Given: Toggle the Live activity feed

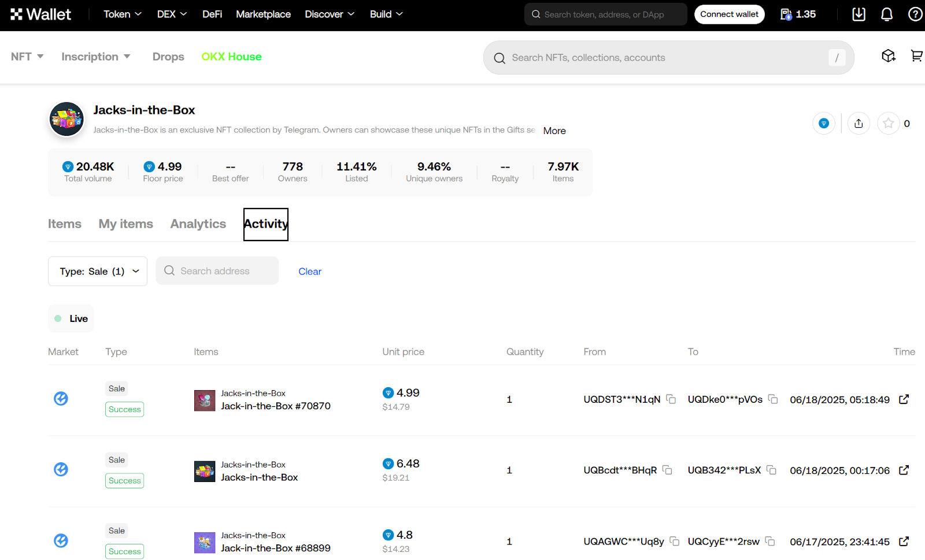Looking at the screenshot, I should (x=71, y=318).
